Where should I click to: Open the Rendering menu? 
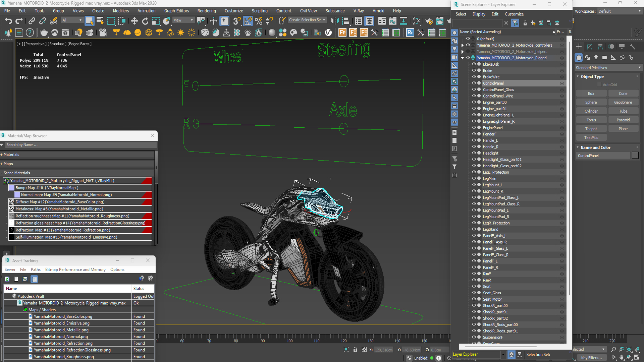click(207, 11)
